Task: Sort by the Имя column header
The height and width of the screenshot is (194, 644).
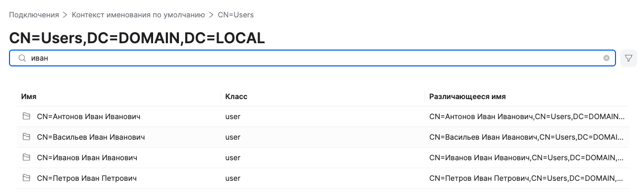Action: coord(29,96)
